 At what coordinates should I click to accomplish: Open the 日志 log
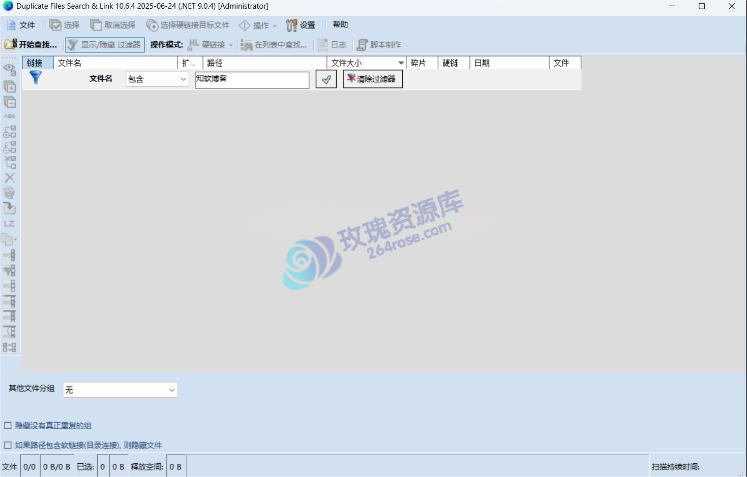coord(332,44)
